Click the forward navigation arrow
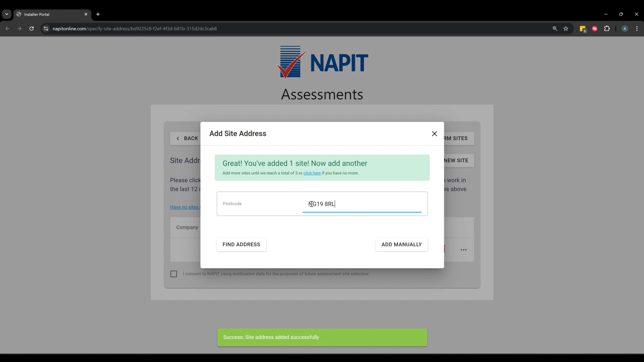 [19, 28]
